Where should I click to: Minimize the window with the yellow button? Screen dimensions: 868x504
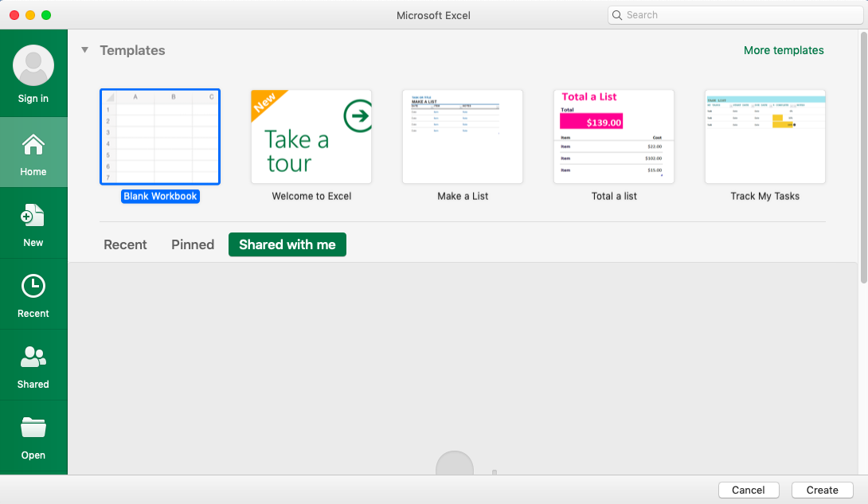[x=30, y=15]
